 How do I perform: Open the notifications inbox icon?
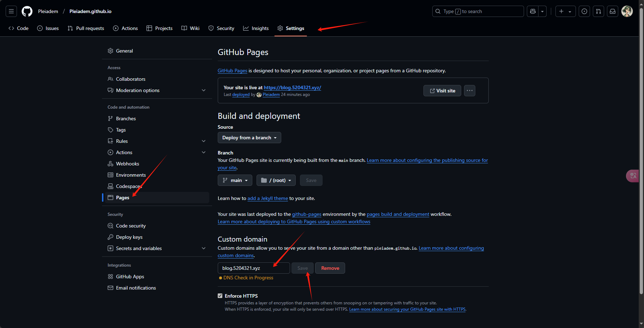pos(613,11)
